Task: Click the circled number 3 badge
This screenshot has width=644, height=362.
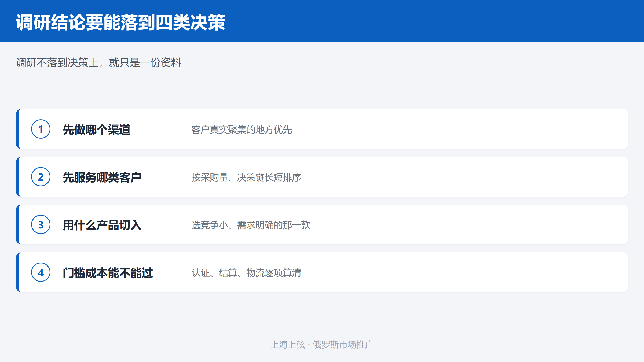Action: pos(41,224)
